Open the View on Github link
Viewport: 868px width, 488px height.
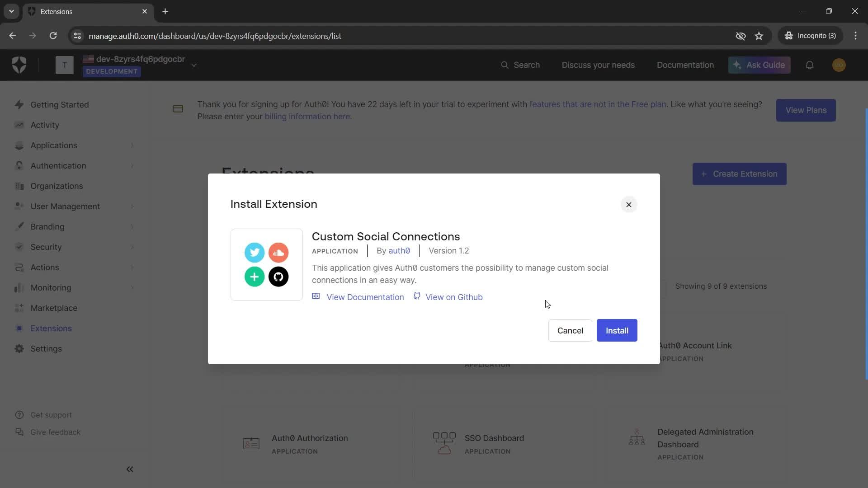click(x=454, y=297)
